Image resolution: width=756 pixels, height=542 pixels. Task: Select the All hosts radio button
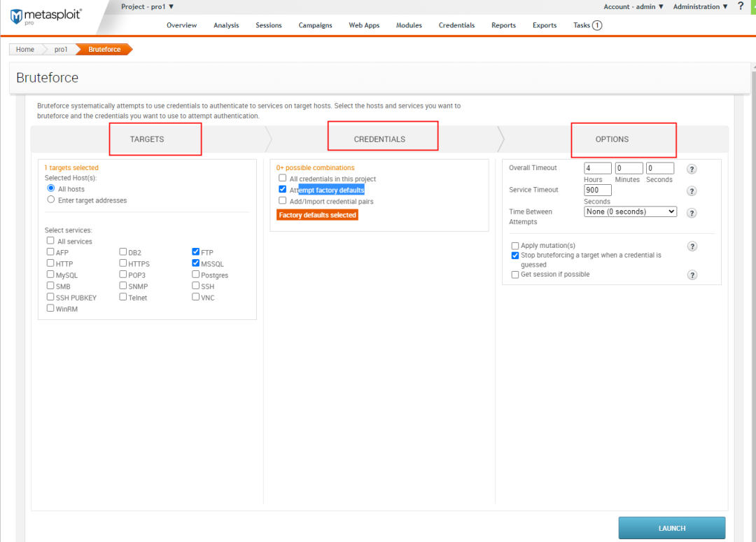coord(50,188)
